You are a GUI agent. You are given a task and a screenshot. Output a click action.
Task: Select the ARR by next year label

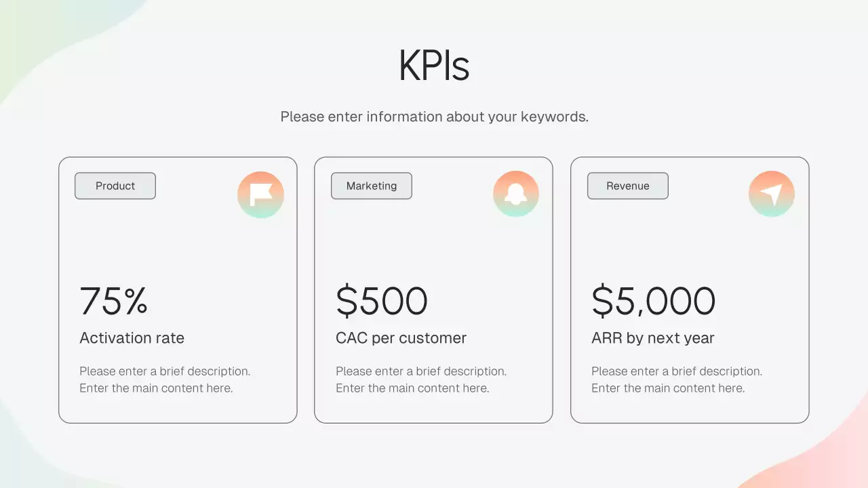[x=653, y=338]
